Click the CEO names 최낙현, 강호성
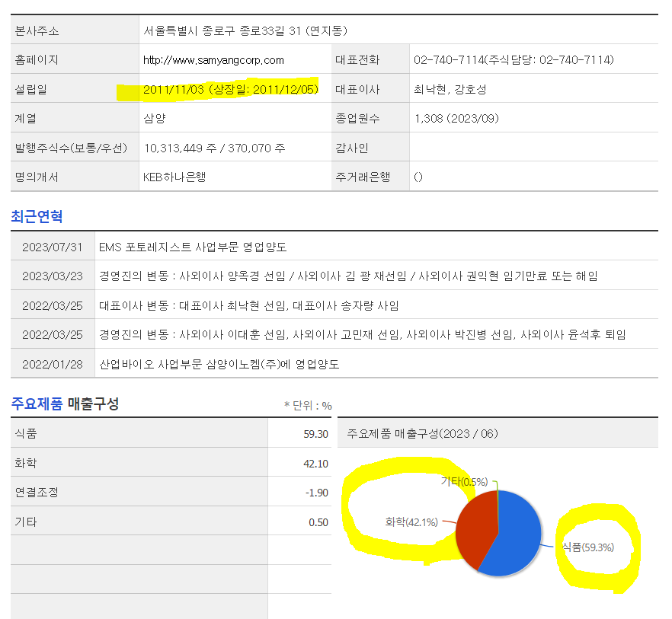 (450, 90)
